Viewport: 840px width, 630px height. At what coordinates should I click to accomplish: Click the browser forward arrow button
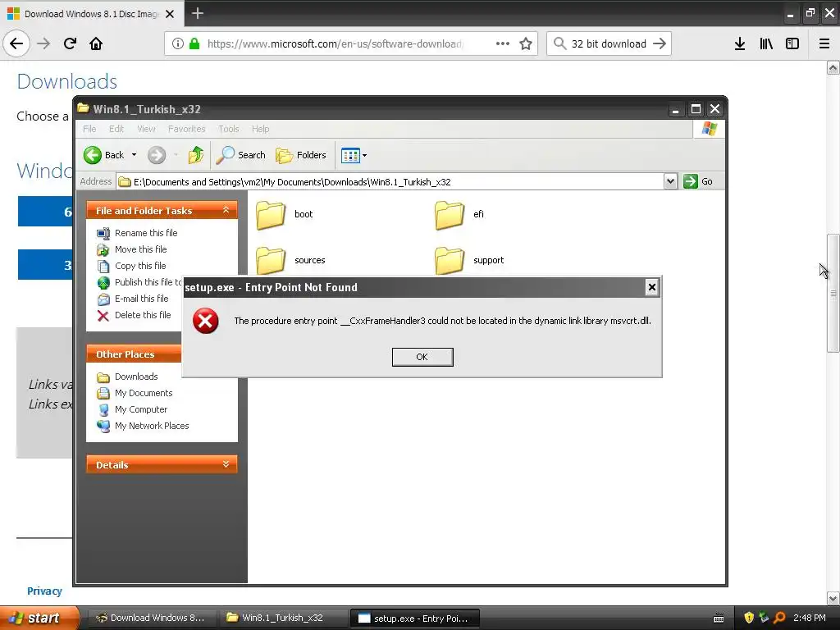[x=43, y=43]
